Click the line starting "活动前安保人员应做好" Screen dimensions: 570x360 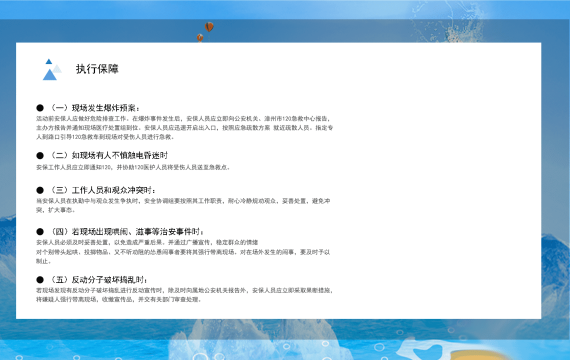(183, 119)
